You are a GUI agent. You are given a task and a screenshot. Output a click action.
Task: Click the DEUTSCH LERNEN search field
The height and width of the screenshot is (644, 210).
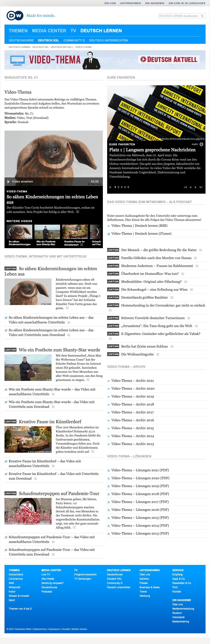pyautogui.click(x=179, y=16)
